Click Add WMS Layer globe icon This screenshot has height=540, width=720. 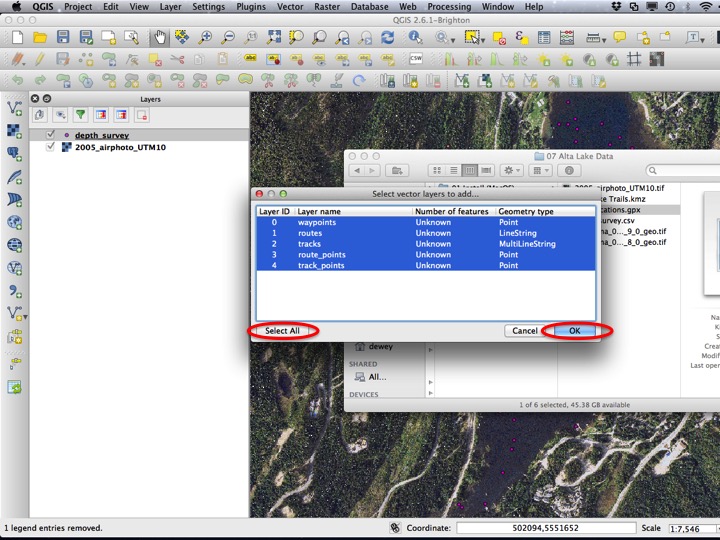[x=15, y=222]
